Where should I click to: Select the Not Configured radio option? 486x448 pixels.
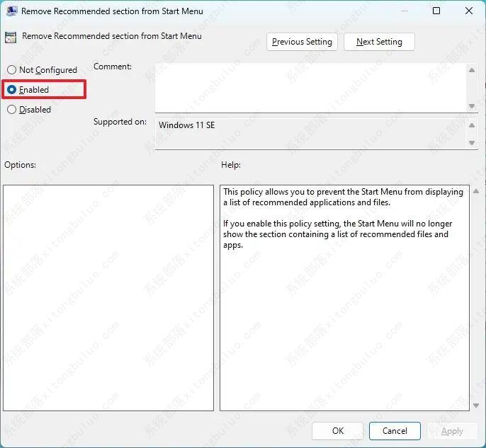click(11, 70)
